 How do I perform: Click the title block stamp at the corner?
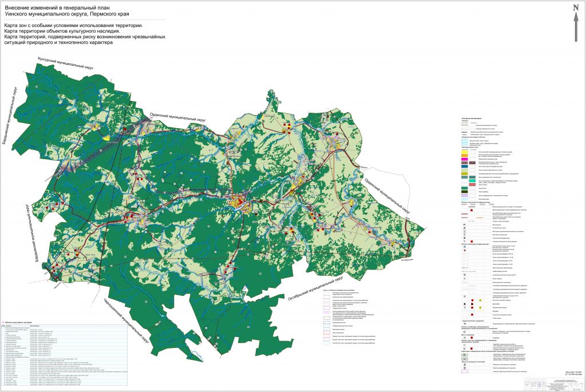(x=554, y=384)
